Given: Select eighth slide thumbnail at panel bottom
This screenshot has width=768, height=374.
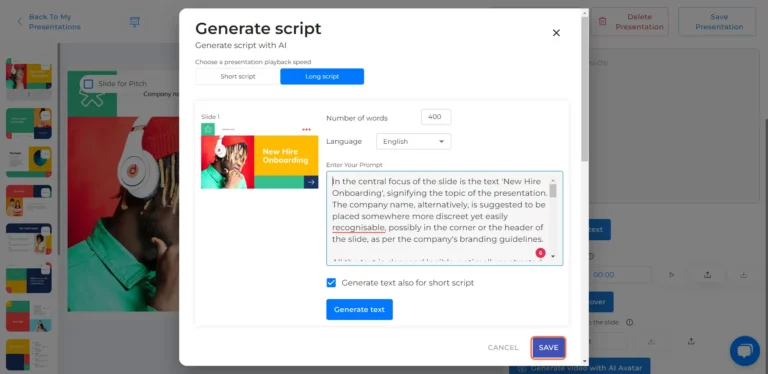Looking at the screenshot, I should click(x=28, y=354).
